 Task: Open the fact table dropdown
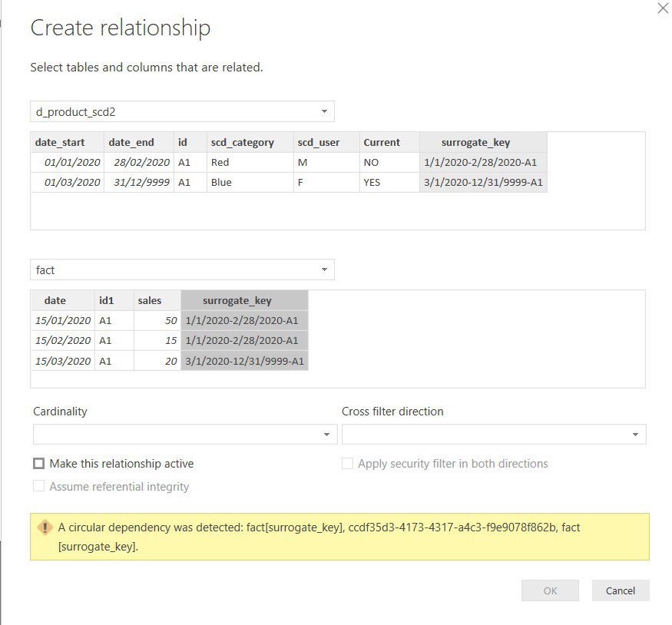point(182,270)
